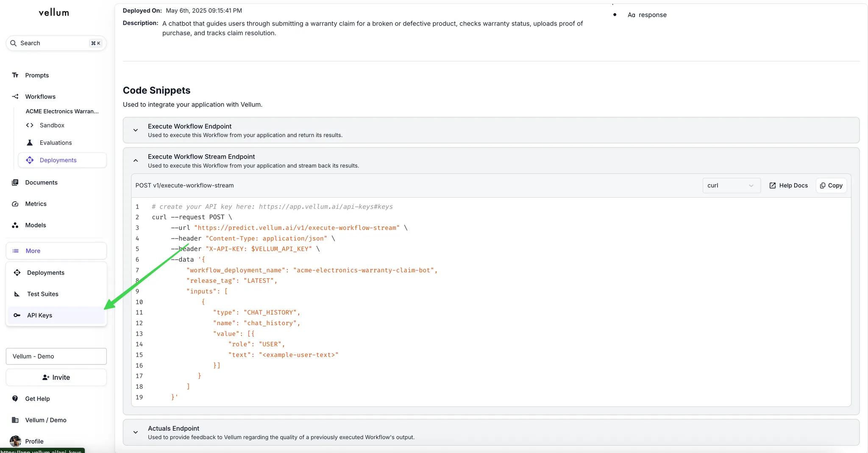Image resolution: width=868 pixels, height=453 pixels.
Task: Expand the Execute Workflow Endpoint section
Action: [136, 130]
